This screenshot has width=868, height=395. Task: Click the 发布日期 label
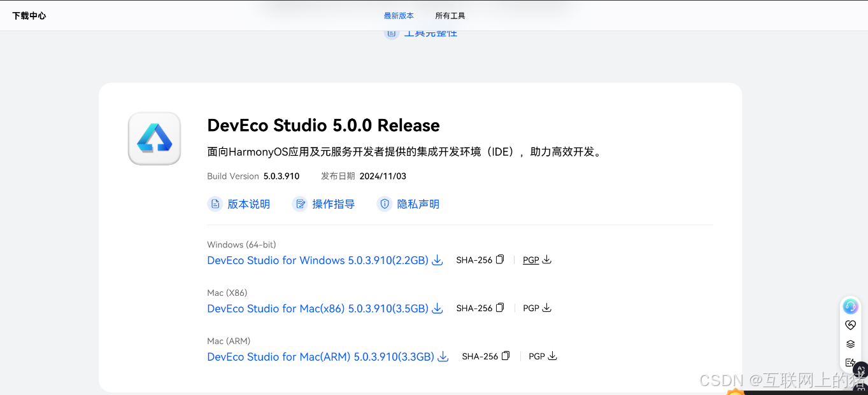coord(338,176)
